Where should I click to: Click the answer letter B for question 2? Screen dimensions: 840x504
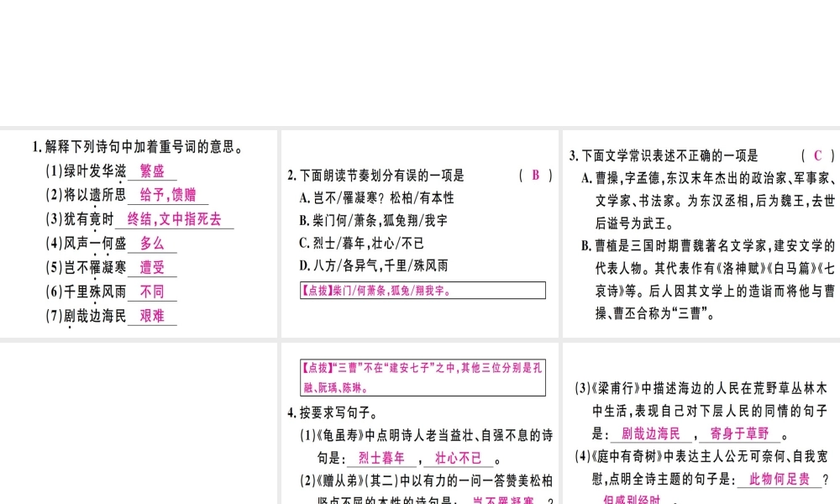pyautogui.click(x=536, y=176)
